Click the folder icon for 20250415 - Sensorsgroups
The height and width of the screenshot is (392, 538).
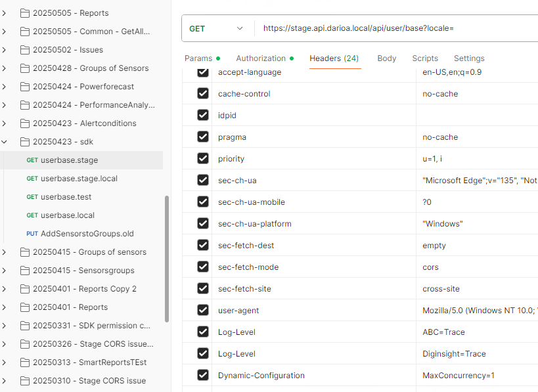(x=26, y=271)
